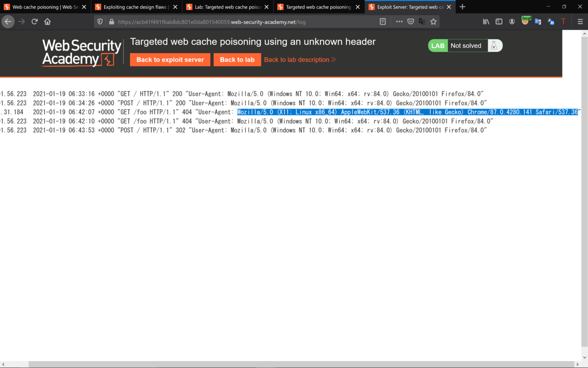Toggle reader view in address bar

[383, 22]
